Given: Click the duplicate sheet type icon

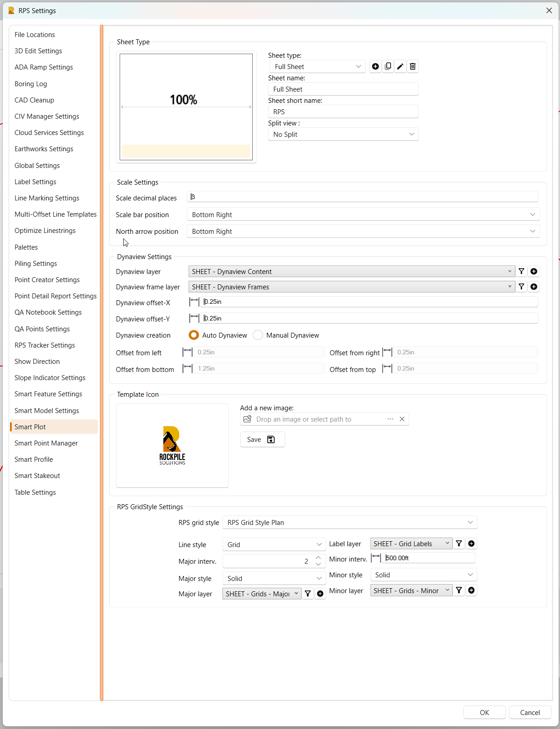Looking at the screenshot, I should click(x=388, y=66).
